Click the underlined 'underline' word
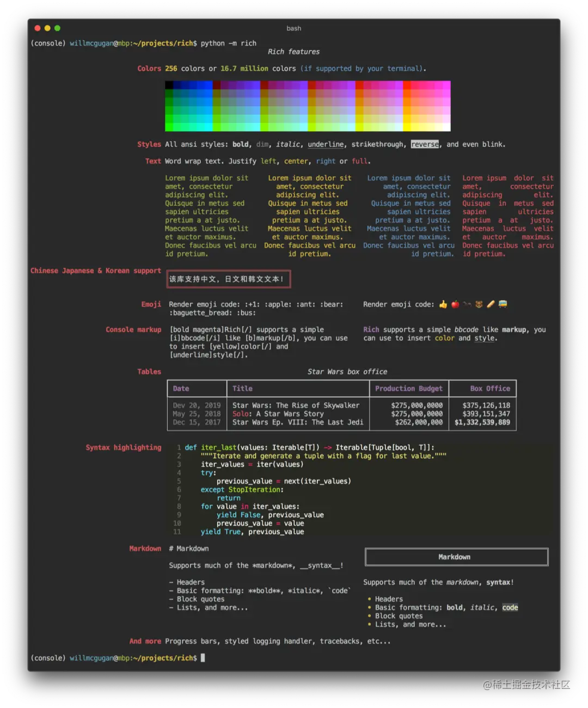The width and height of the screenshot is (588, 708). coord(326,144)
